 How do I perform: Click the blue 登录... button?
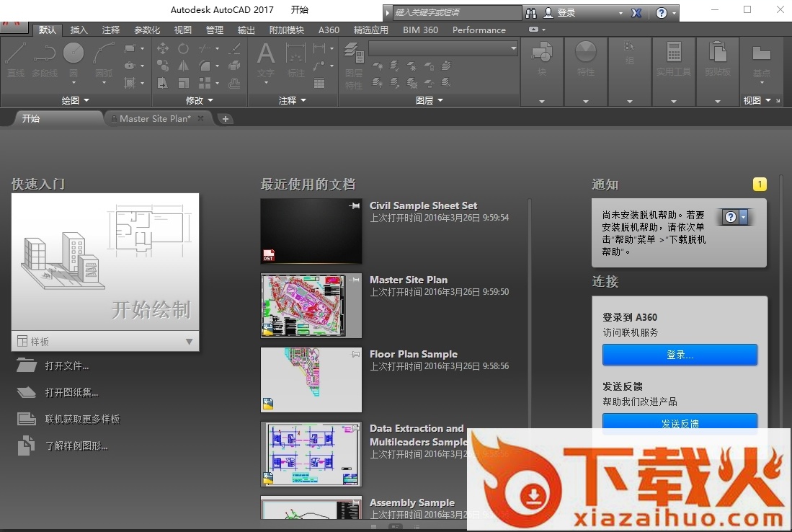[680, 355]
